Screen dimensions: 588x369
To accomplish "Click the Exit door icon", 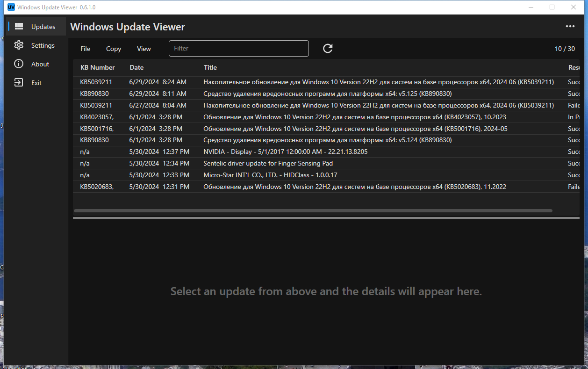I will tap(19, 83).
